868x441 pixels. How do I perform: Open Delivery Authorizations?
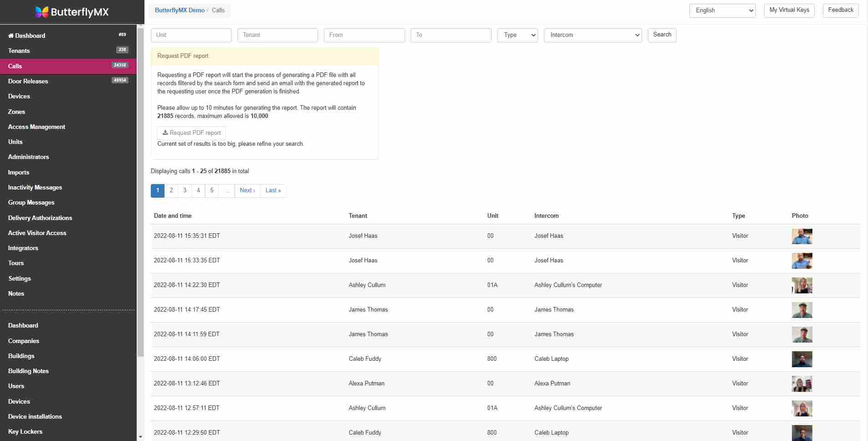coord(40,218)
